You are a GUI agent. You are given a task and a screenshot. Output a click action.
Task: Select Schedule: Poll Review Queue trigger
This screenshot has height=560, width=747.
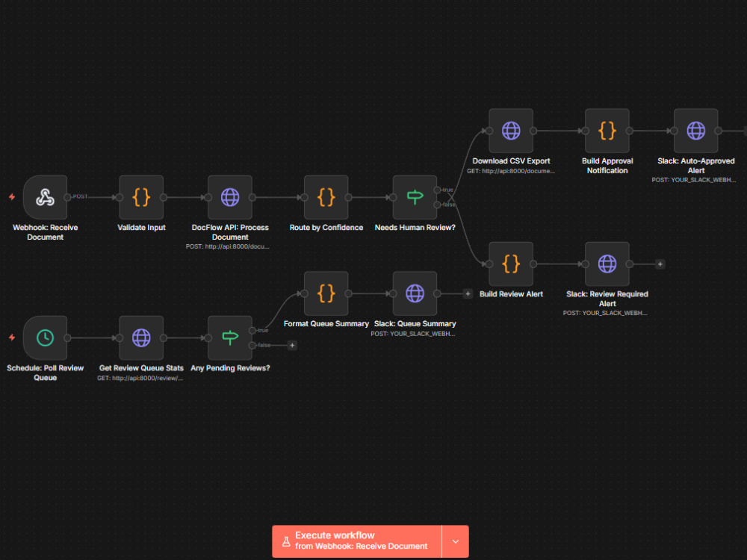[x=46, y=338]
